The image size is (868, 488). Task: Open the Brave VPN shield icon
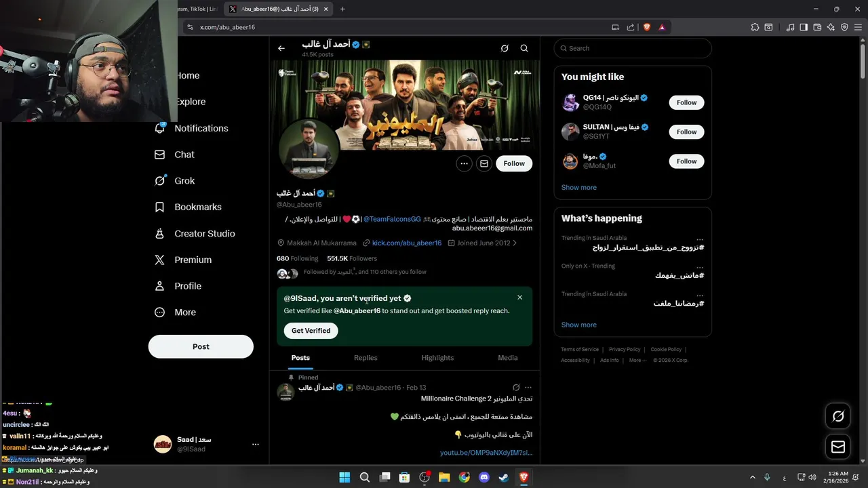(x=844, y=27)
